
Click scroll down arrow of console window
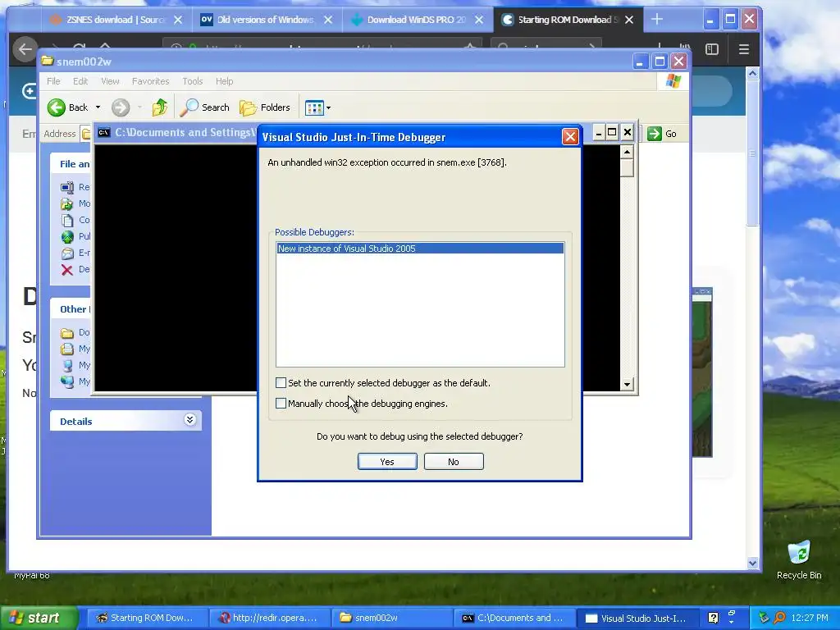pyautogui.click(x=627, y=384)
